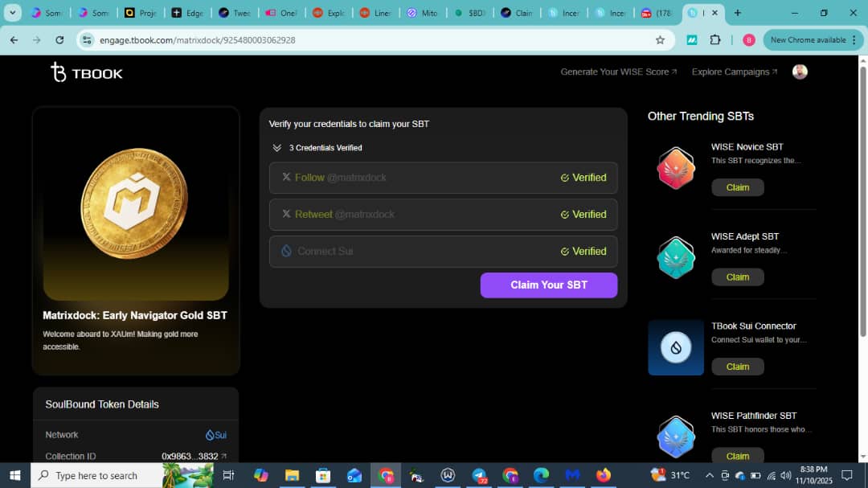Go back using the browser back arrow
Screen dimensions: 868x488
(14, 40)
